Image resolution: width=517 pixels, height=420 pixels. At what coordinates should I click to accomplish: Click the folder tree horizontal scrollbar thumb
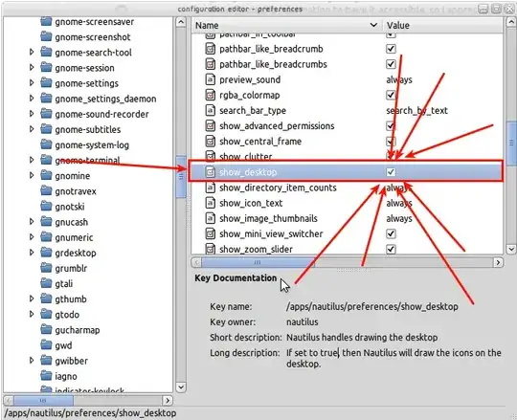(43, 400)
